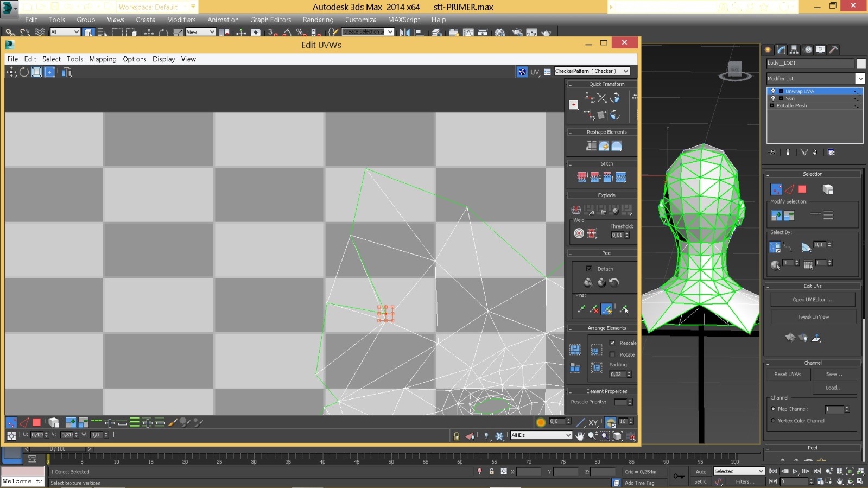This screenshot has width=868, height=488.
Task: Toggle the Soft Selection button in bottom toolbar
Action: coord(541,422)
